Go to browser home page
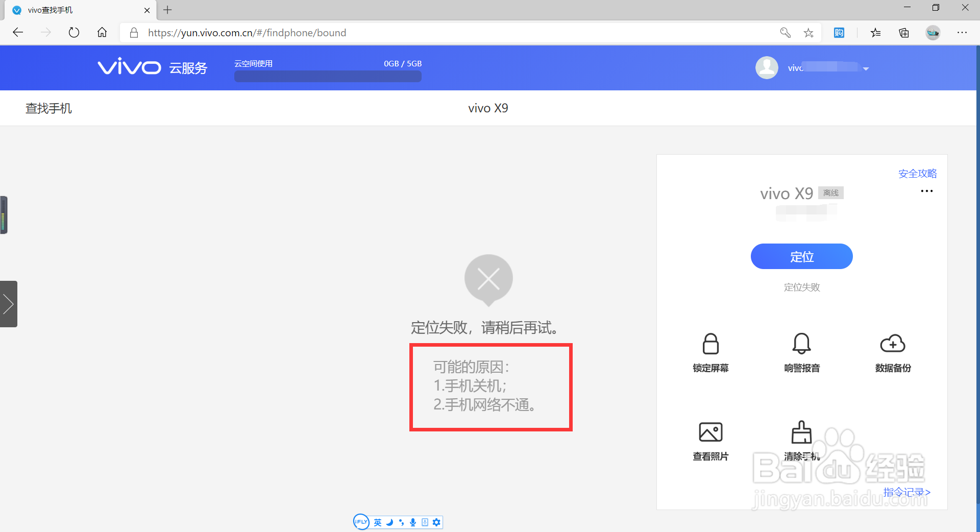 click(x=102, y=33)
